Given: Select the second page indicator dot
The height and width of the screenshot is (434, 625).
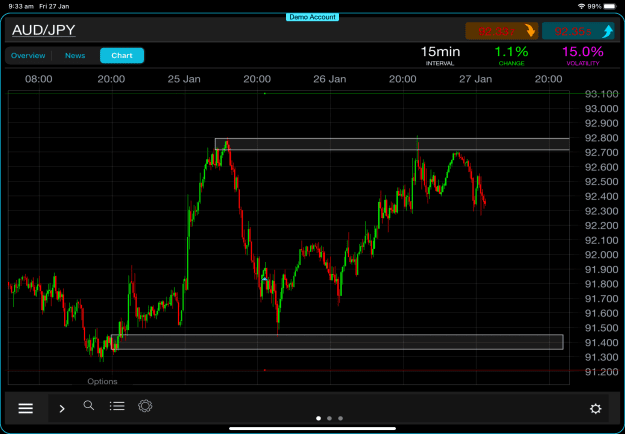Looking at the screenshot, I should point(329,418).
